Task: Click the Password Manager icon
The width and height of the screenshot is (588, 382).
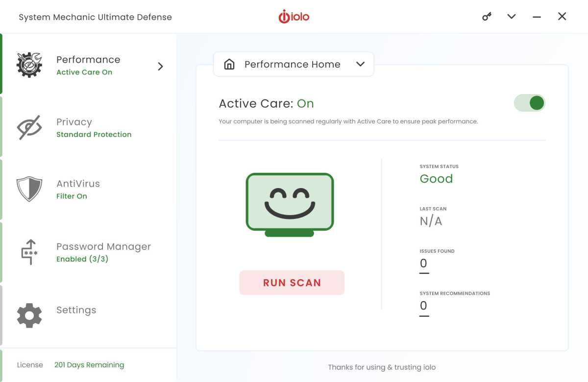Action: pos(29,252)
